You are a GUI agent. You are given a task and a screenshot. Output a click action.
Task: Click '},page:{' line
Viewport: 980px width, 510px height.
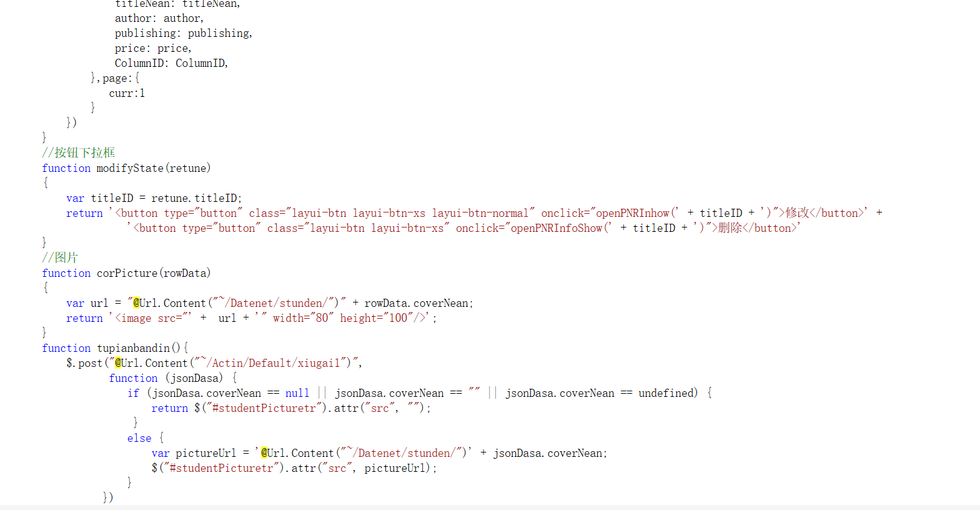point(116,78)
